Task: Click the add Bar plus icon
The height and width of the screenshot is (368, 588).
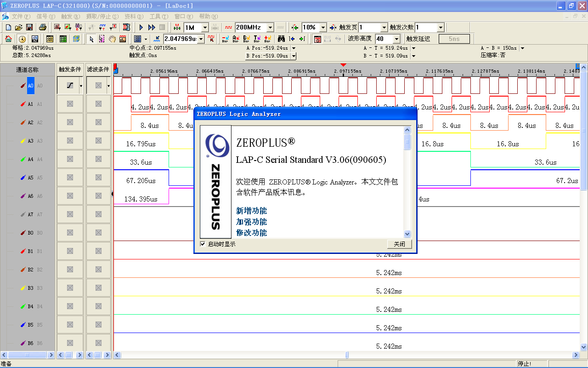Action: pos(268,39)
